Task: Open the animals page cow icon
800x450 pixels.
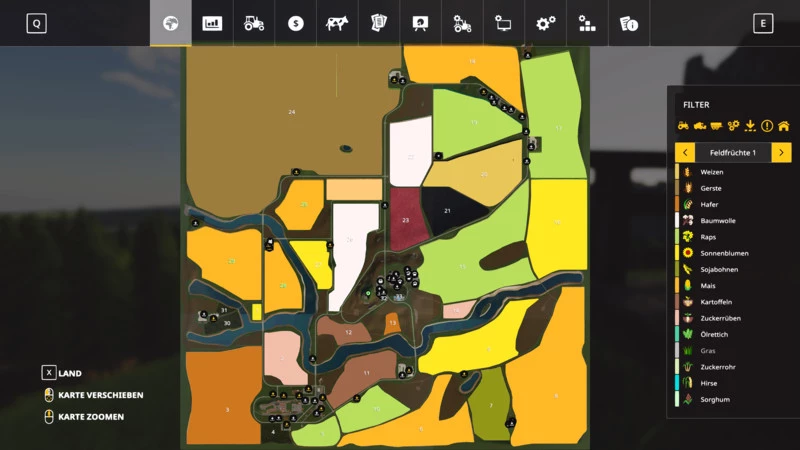Action: pos(337,23)
